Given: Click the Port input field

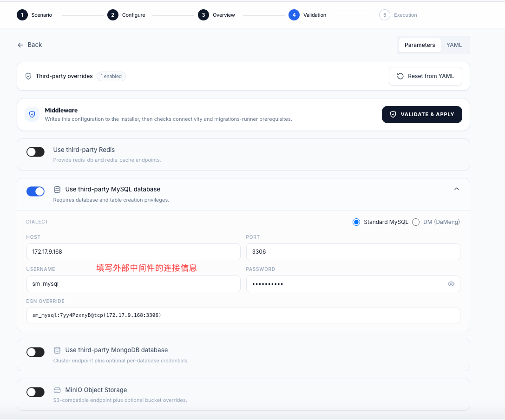Looking at the screenshot, I should (353, 252).
